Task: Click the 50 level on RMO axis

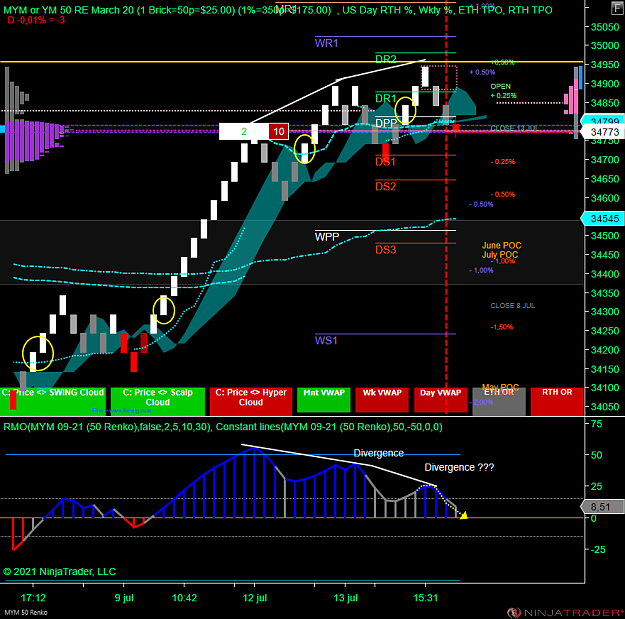Action: tap(596, 455)
